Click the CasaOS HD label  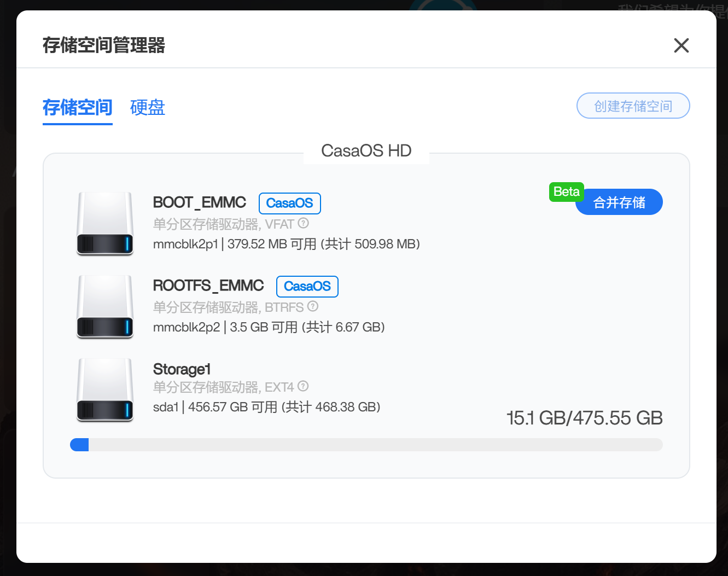[366, 150]
